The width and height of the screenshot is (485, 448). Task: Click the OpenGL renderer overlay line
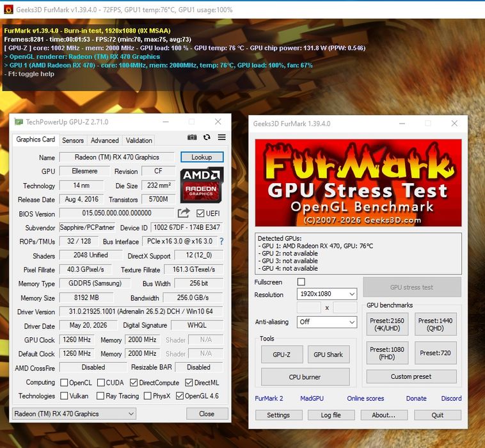82,56
